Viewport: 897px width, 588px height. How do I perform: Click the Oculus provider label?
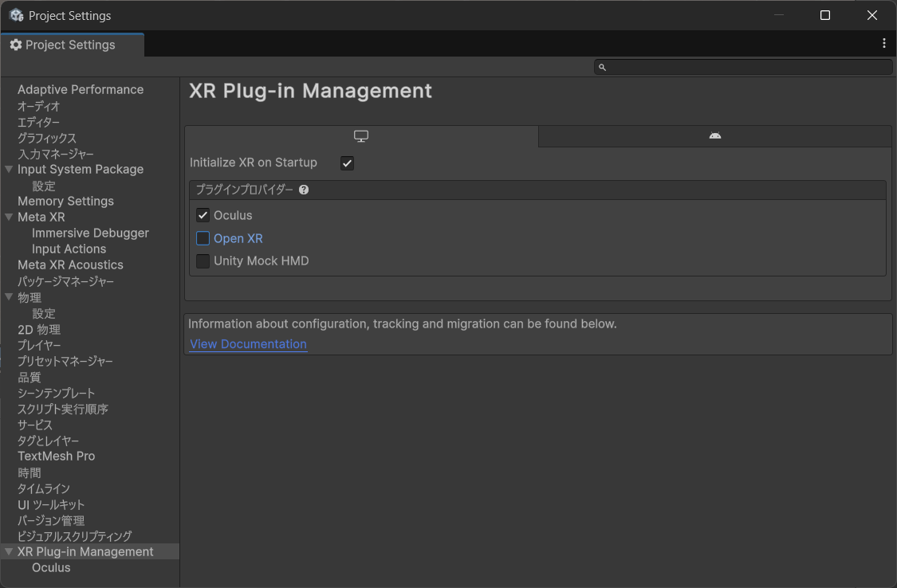click(x=233, y=215)
